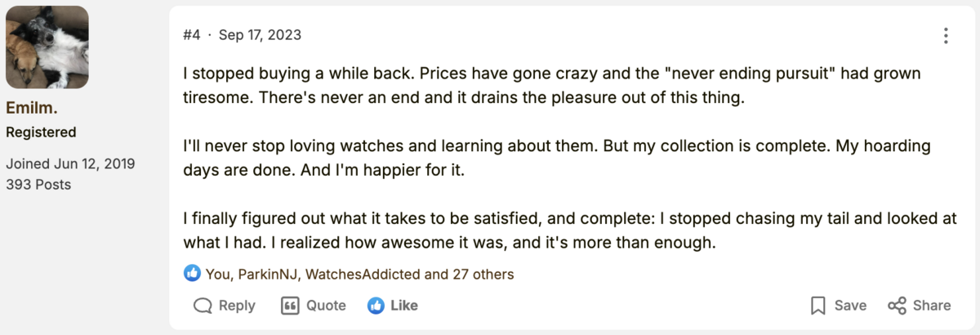The image size is (980, 335).
Task: Click the Reply text button
Action: 237,306
